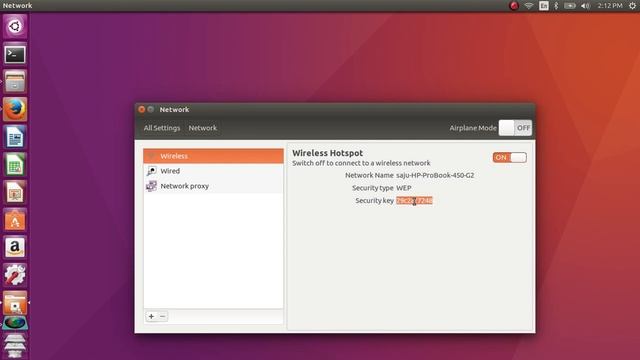
Task: Go back to All Settings
Action: 162,128
